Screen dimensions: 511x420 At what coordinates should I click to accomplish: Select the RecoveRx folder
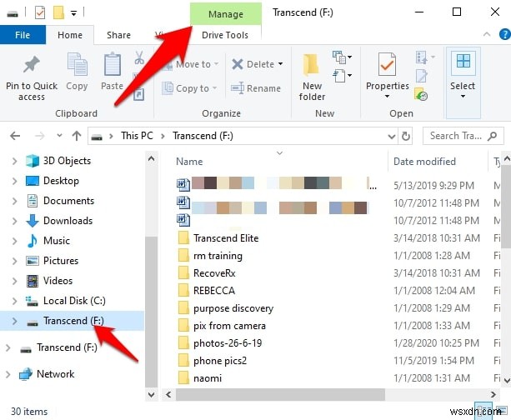[x=214, y=273]
